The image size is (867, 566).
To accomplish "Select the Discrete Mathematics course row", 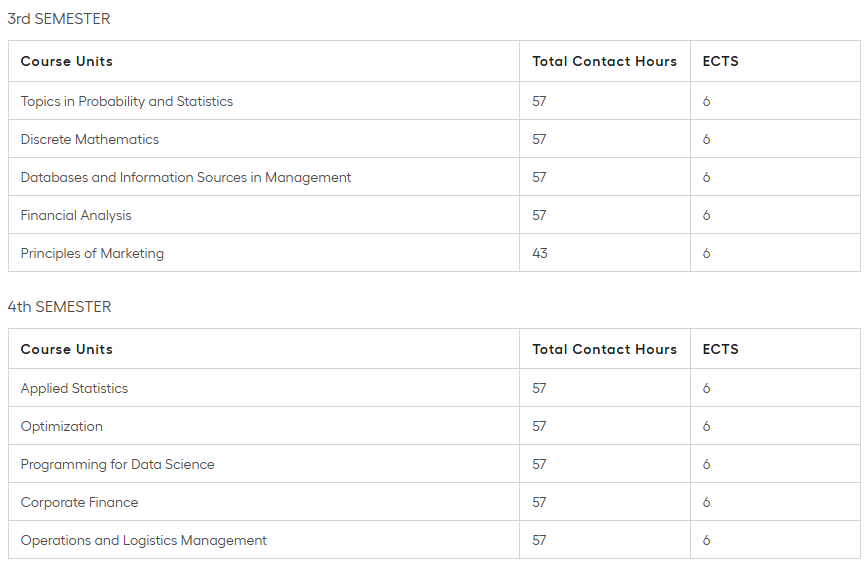I will click(90, 139).
